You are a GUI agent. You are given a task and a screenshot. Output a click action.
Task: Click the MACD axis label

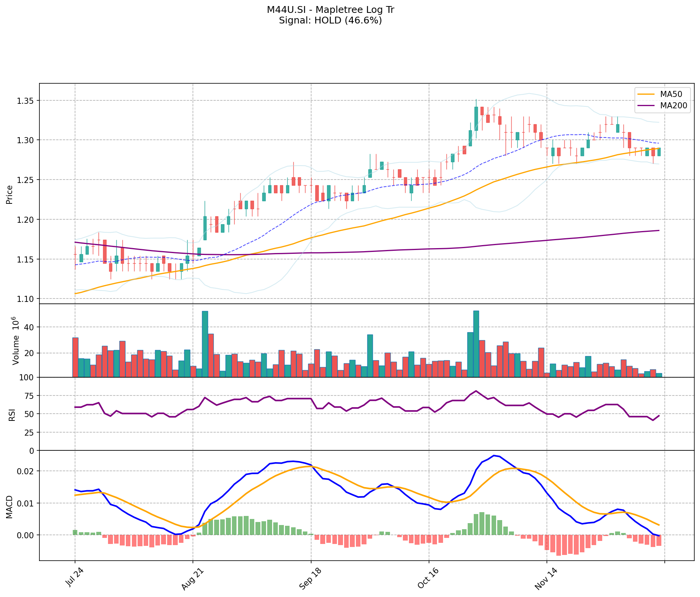[9, 506]
